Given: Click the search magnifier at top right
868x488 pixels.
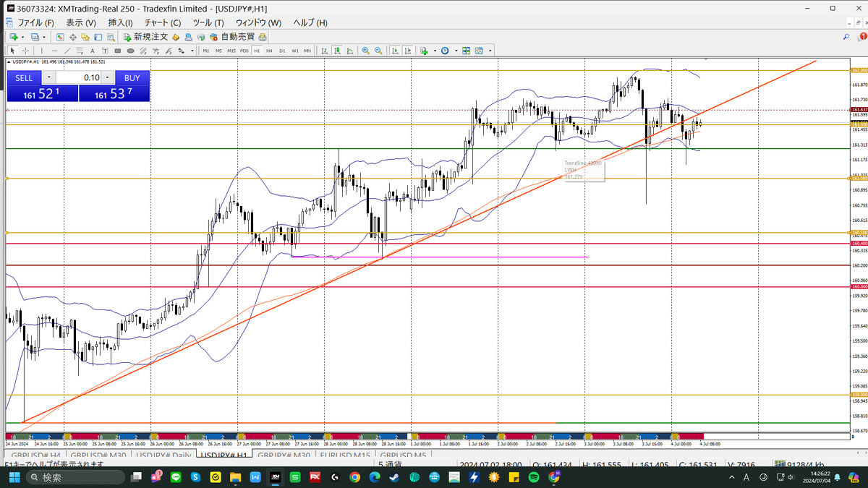Looking at the screenshot, I should pyautogui.click(x=846, y=36).
